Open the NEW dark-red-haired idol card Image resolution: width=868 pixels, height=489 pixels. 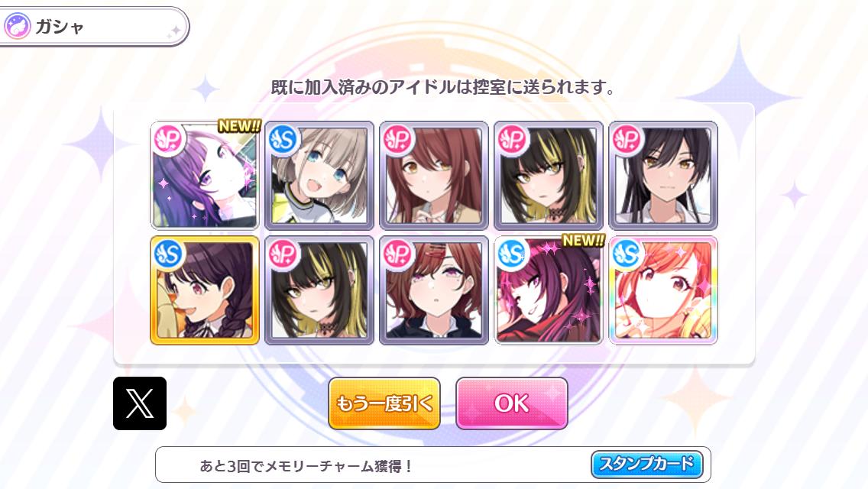(x=549, y=290)
